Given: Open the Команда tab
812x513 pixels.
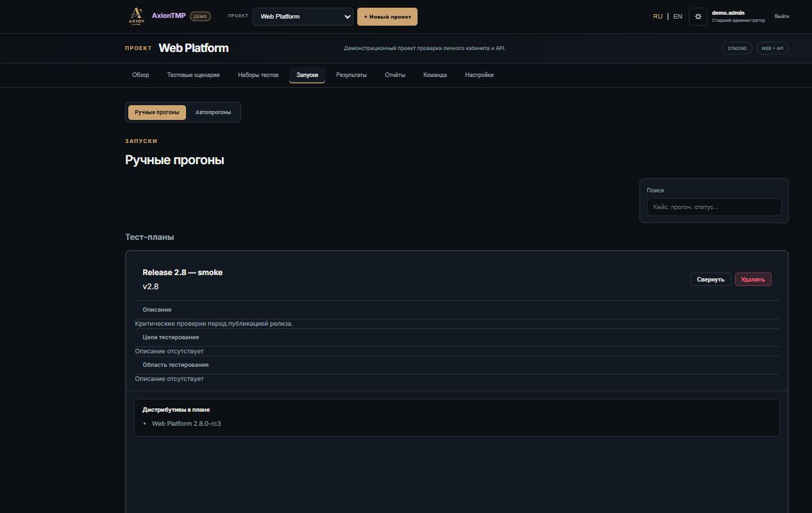Looking at the screenshot, I should pos(435,75).
